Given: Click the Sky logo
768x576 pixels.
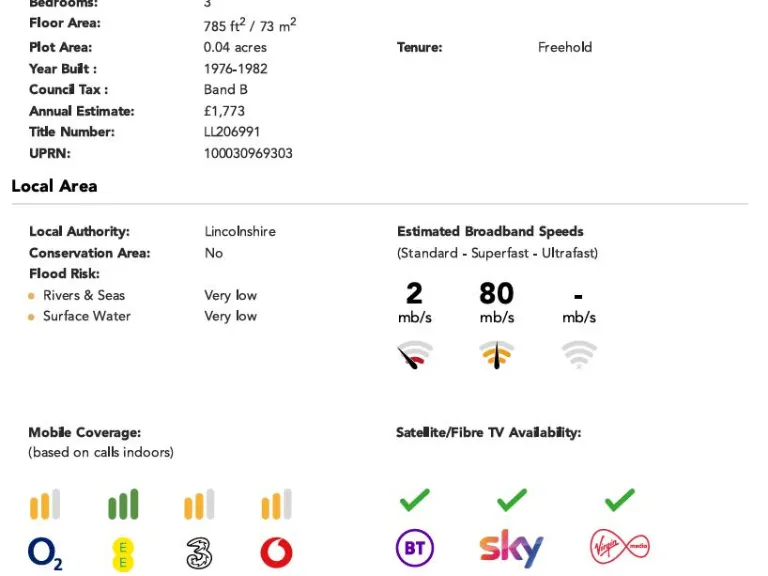Looking at the screenshot, I should click(511, 548).
